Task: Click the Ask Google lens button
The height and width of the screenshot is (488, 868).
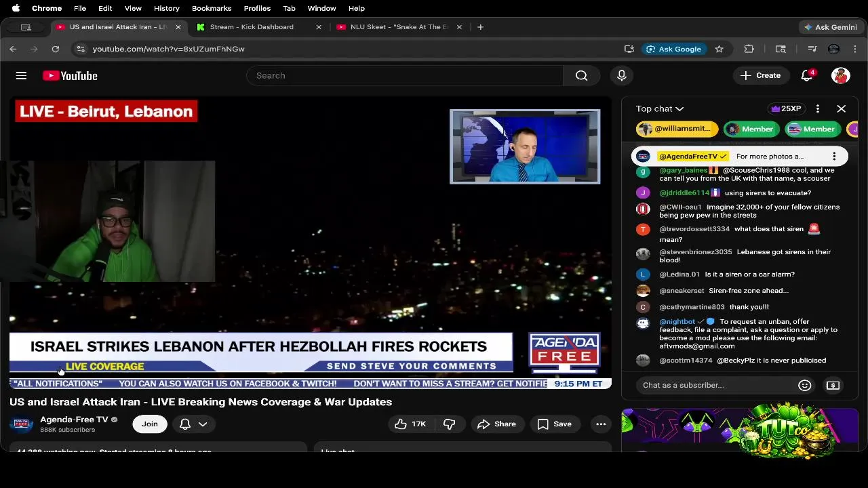Action: tap(673, 49)
